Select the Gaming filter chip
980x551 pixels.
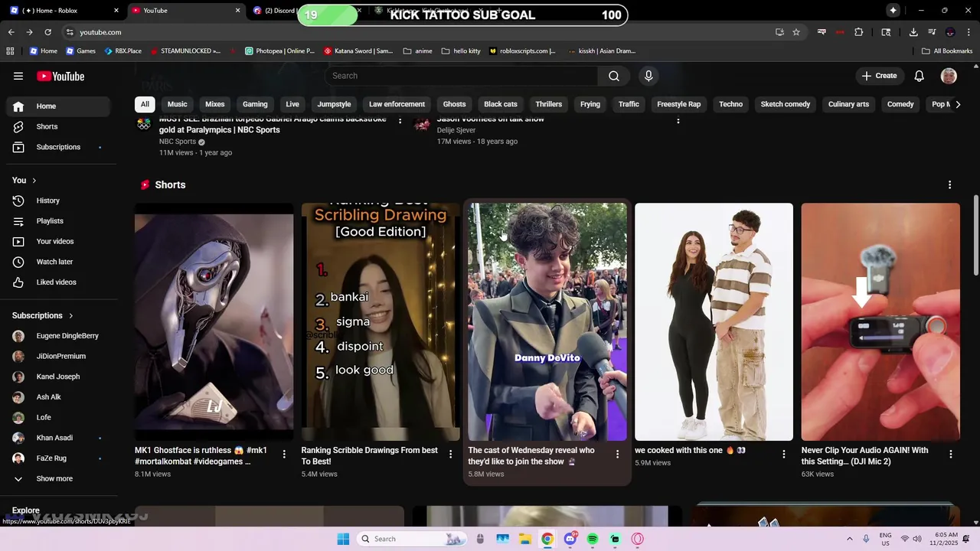coord(255,104)
